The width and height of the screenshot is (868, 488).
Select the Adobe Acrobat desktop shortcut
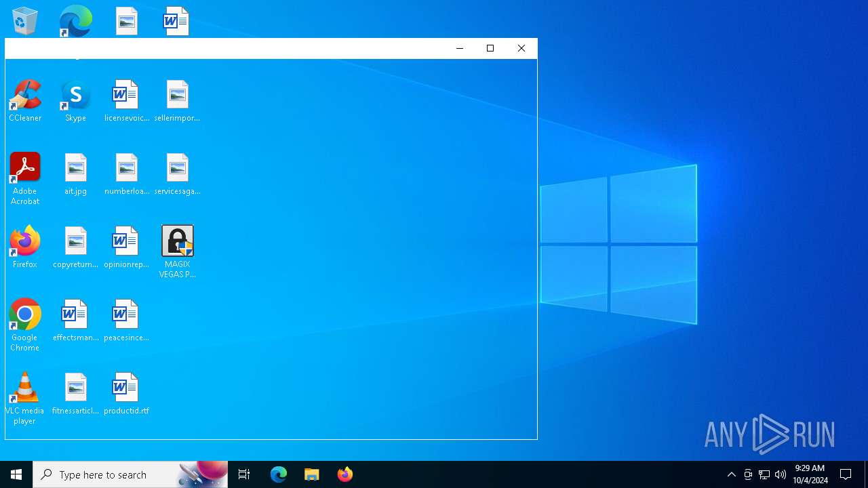(25, 179)
